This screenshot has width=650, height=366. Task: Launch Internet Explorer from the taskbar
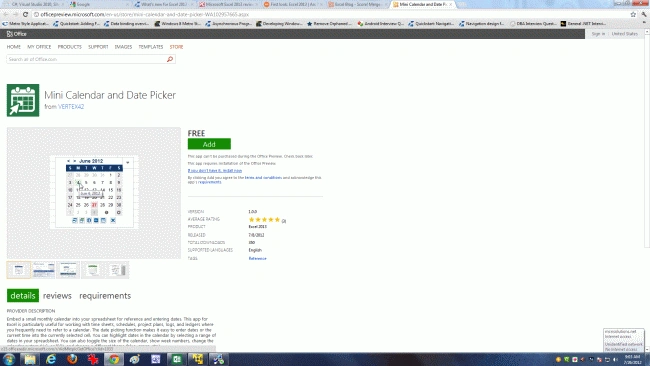pos(51,359)
